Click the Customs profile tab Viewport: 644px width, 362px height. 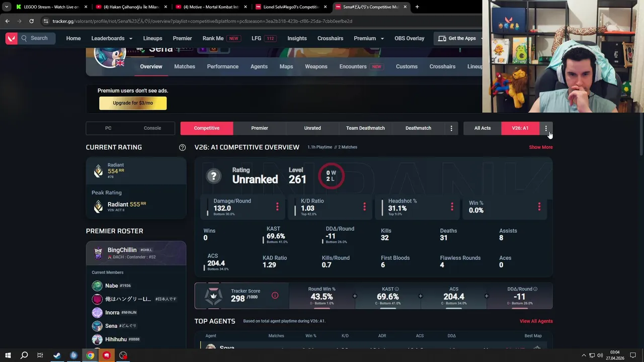point(407,66)
